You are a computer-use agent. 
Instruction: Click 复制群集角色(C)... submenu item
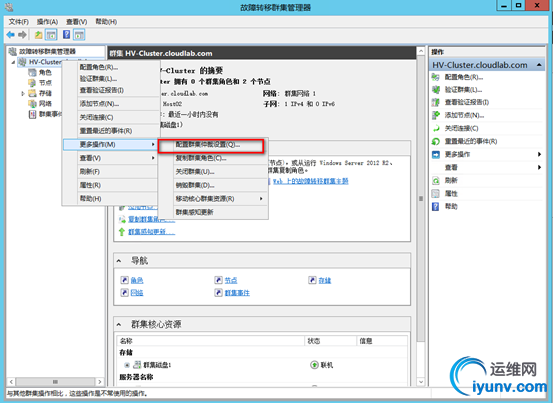[x=213, y=158]
